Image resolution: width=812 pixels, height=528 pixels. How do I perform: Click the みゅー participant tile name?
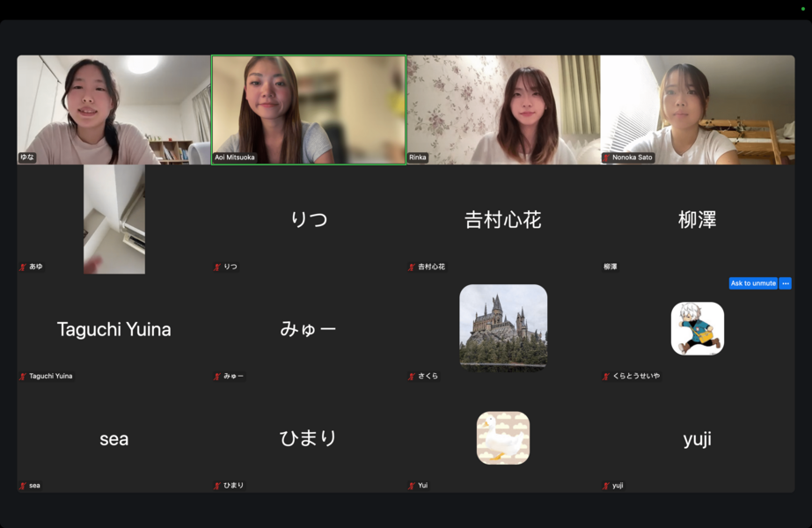(309, 329)
